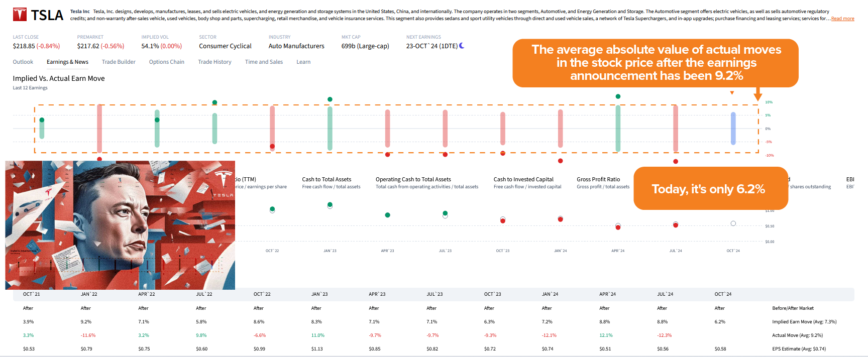Select the Learn tab
The height and width of the screenshot is (357, 868).
(x=303, y=62)
